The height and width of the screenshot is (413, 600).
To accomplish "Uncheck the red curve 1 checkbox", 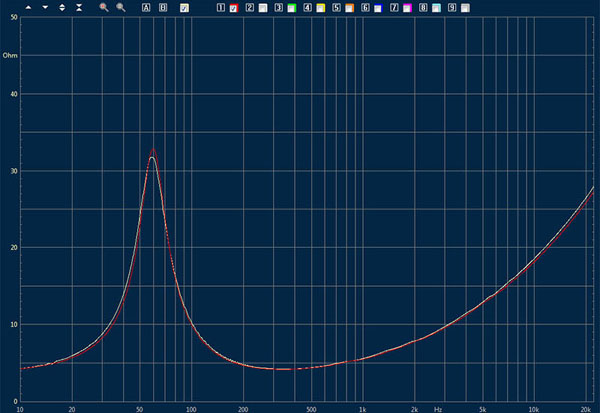I will [233, 8].
